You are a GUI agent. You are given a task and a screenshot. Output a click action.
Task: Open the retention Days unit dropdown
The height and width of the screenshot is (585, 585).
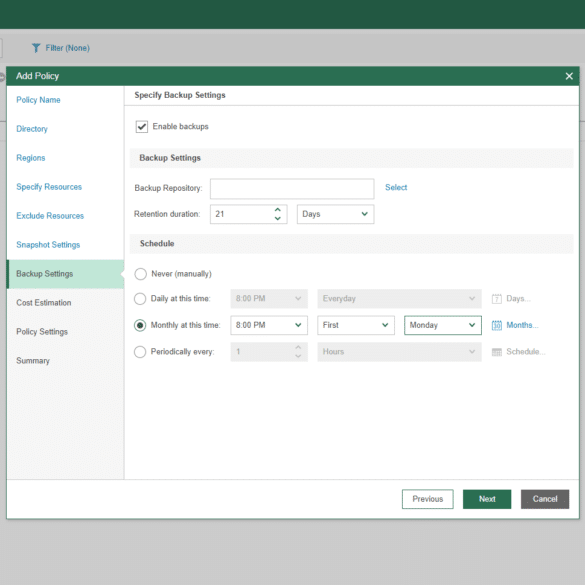click(x=335, y=214)
